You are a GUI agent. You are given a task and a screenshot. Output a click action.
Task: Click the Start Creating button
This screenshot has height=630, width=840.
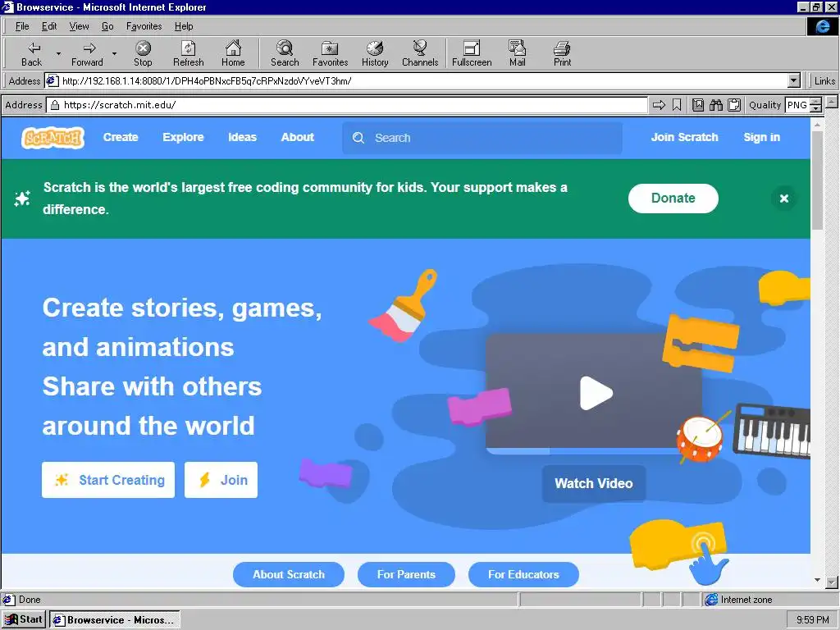click(108, 480)
